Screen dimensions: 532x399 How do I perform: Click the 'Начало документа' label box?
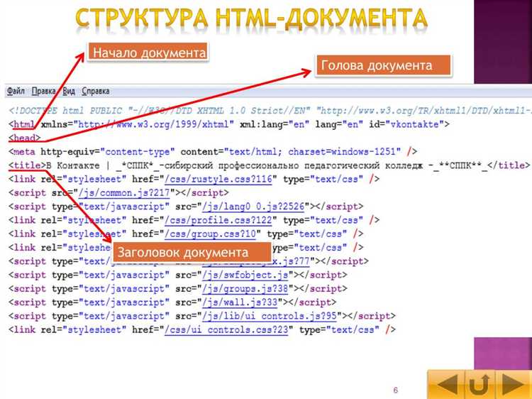click(148, 53)
